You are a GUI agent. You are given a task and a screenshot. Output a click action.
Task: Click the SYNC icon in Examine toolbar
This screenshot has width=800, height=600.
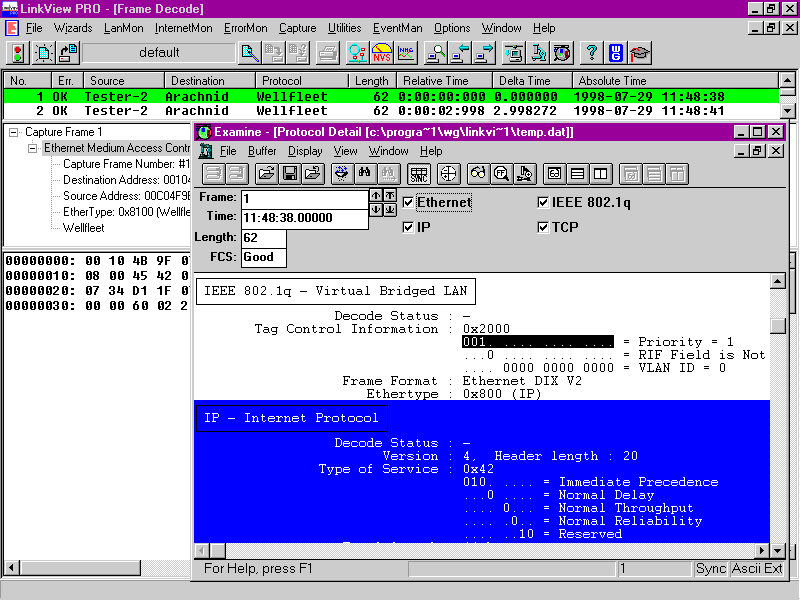(x=419, y=174)
